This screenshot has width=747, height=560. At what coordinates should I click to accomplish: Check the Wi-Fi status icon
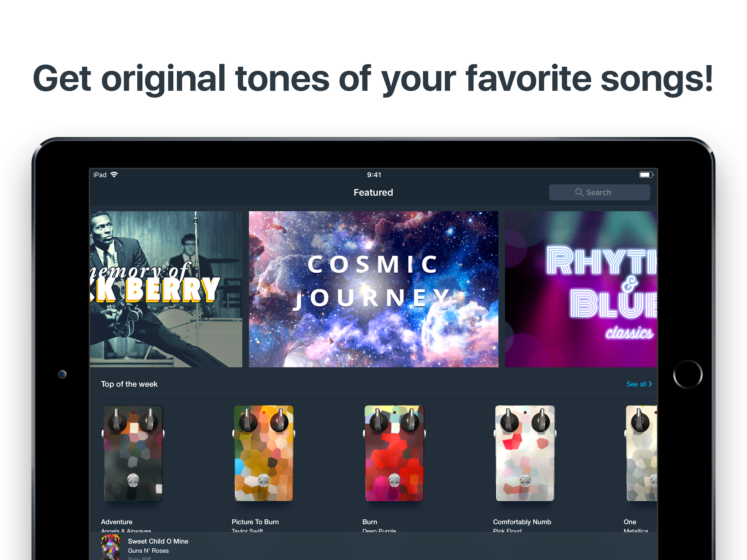tap(114, 175)
